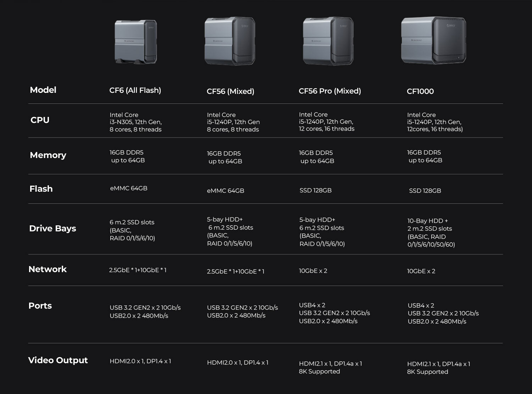532x394 pixels.
Task: Click the CF1000 '10GbE x 2' cell
Action: 421,271
